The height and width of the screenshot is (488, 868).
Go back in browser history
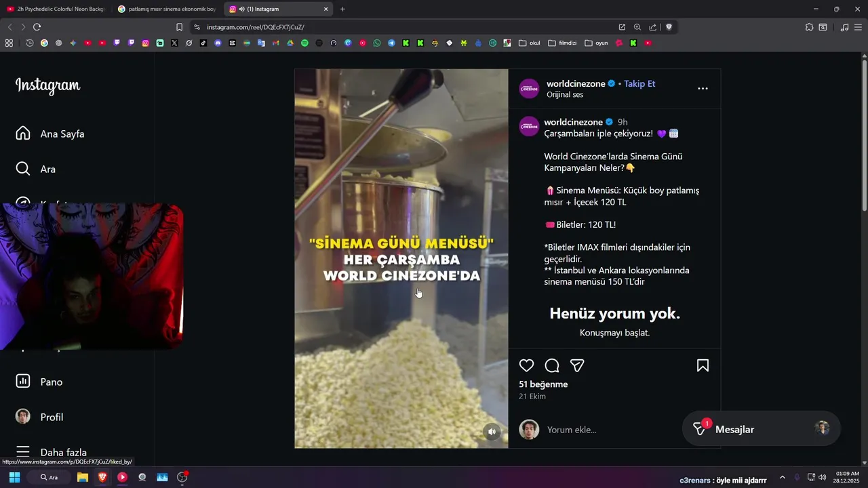(9, 27)
